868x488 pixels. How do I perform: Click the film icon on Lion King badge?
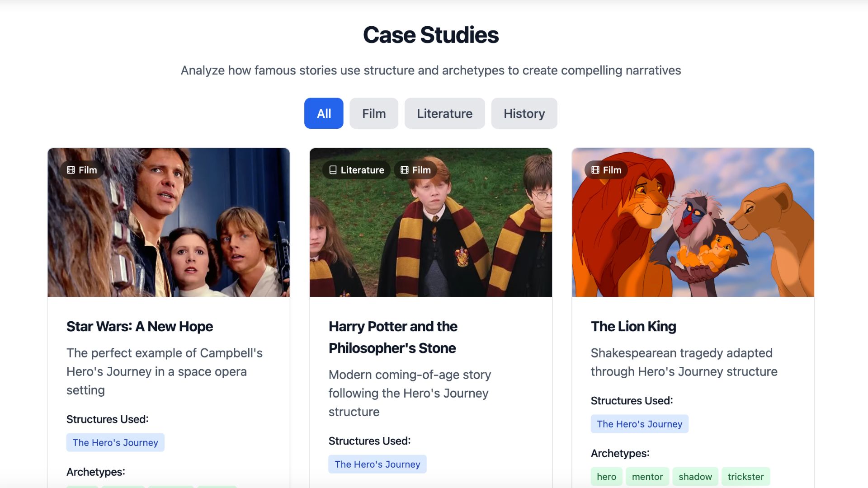(x=595, y=170)
